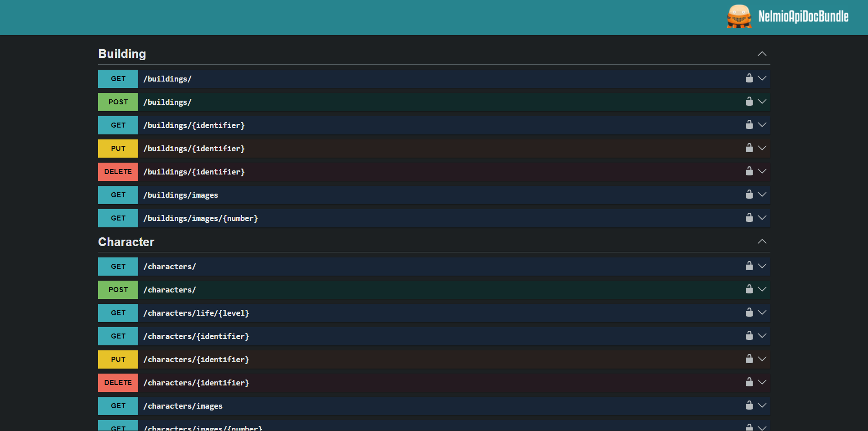Click the NelmioApiDocBundle mascot logo
Viewport: 868px width, 431px height.
[739, 16]
